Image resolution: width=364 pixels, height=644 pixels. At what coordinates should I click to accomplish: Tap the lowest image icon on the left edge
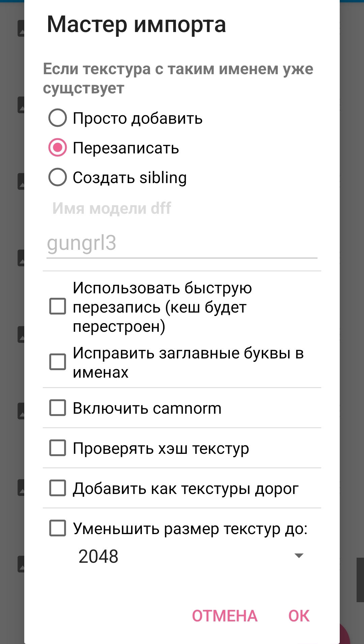(21, 564)
